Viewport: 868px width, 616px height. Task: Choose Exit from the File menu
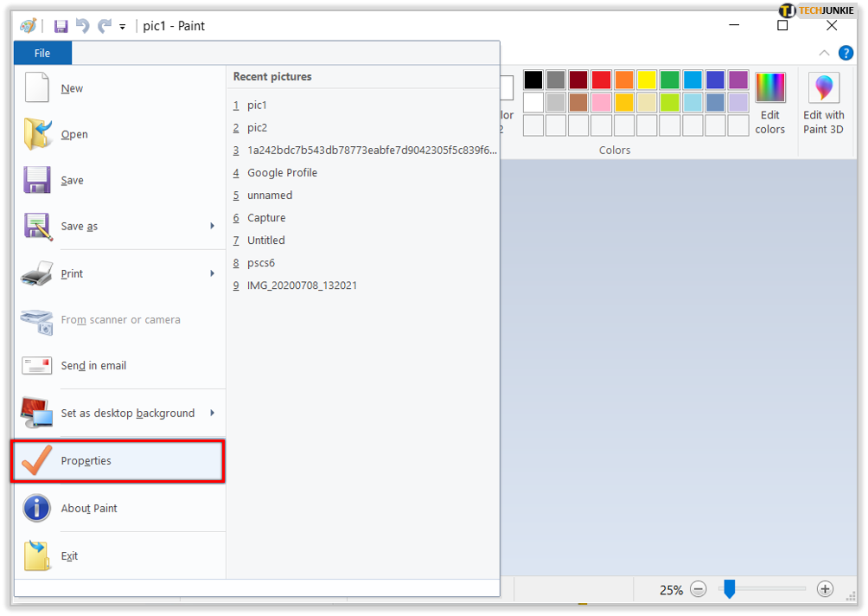click(119, 555)
